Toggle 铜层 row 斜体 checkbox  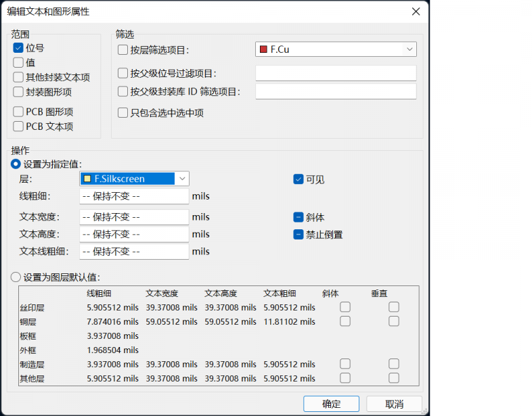coord(345,321)
